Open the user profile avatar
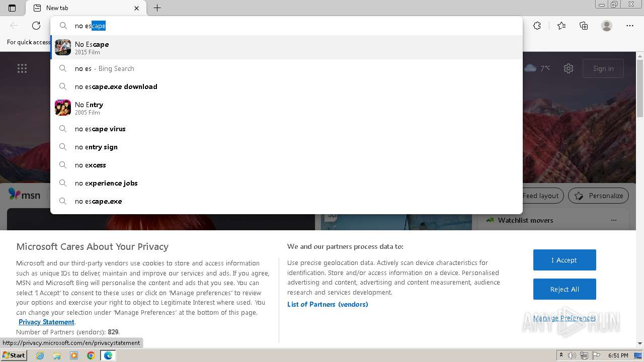Image resolution: width=644 pixels, height=362 pixels. pyautogui.click(x=607, y=26)
